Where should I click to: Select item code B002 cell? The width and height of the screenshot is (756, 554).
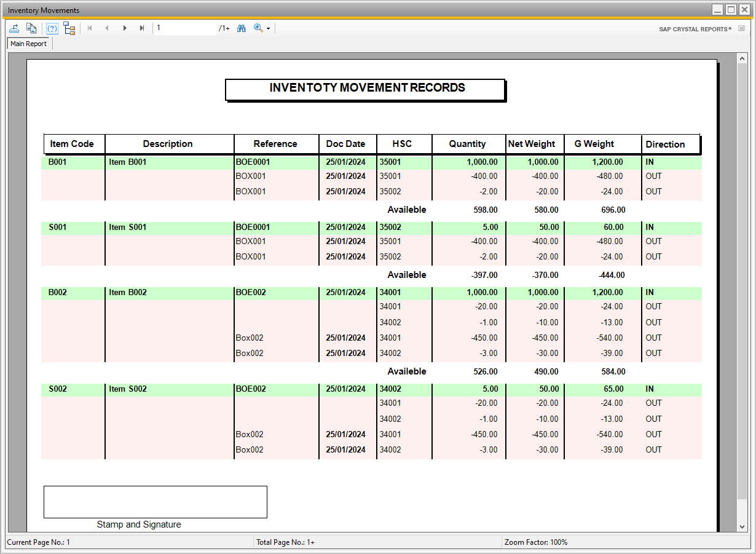(x=57, y=292)
